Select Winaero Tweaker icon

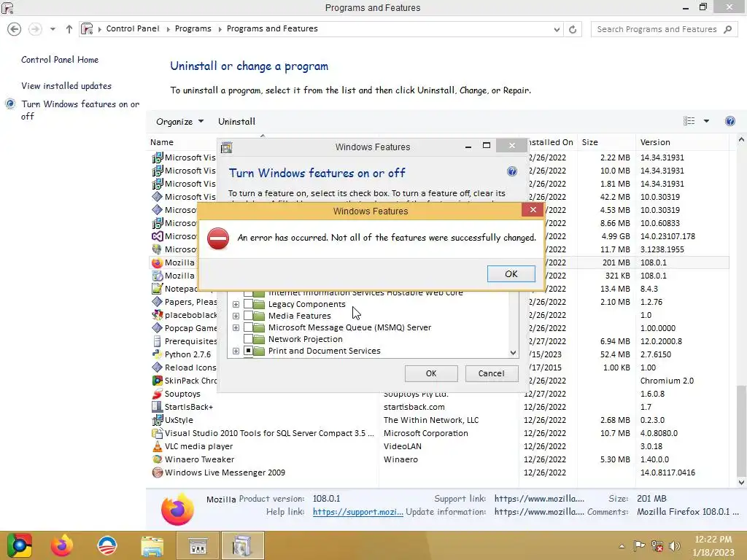(x=158, y=459)
